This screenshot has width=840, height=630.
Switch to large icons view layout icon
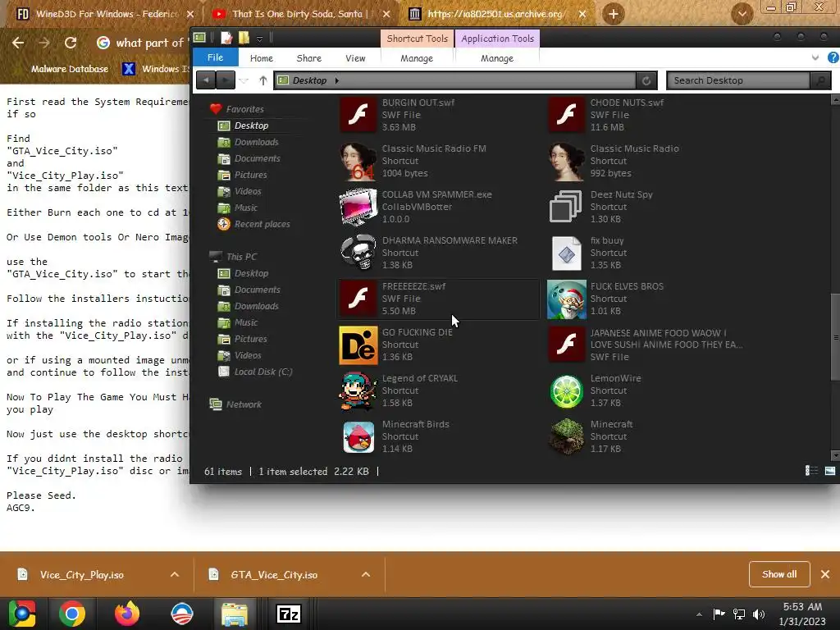[830, 470]
